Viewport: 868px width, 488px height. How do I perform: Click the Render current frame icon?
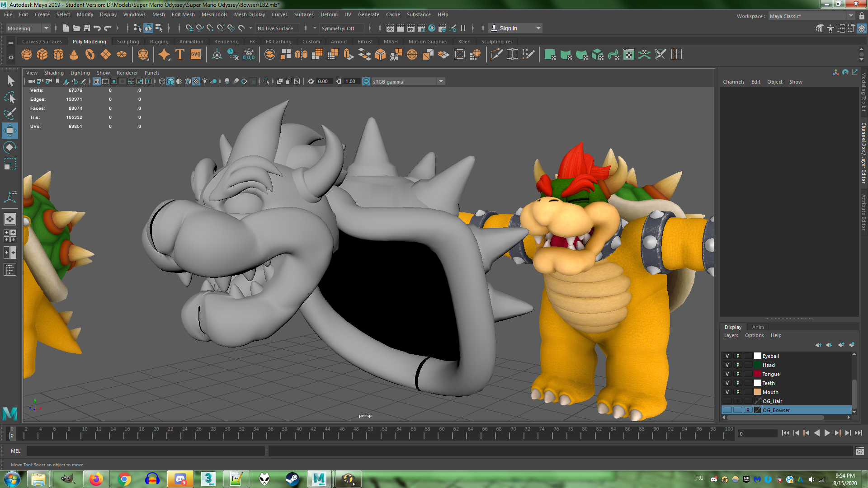401,28
